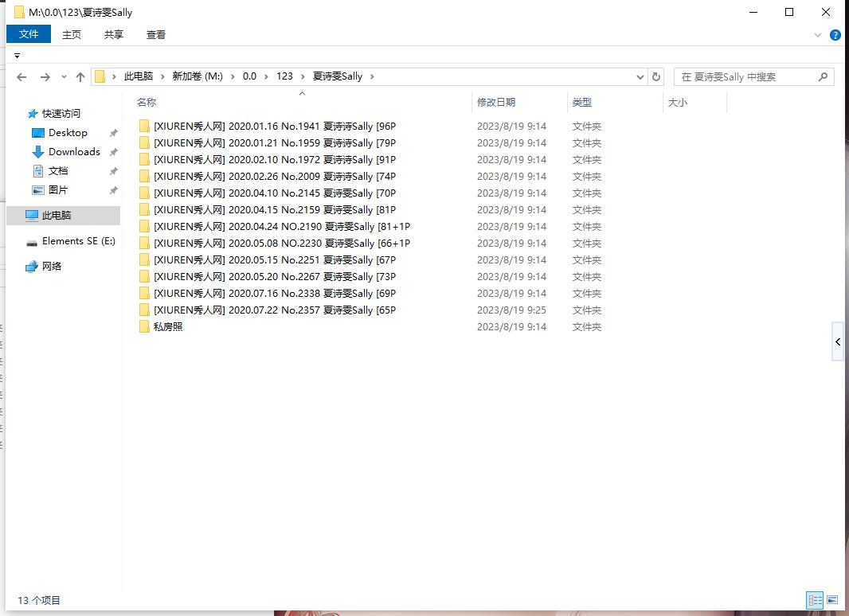Expand breadcrumb chevron after 123
Screen dimensions: 849x616
tap(302, 77)
